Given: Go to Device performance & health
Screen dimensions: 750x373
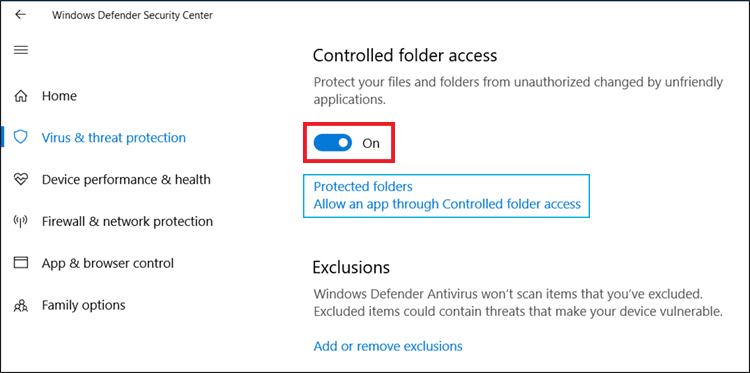Looking at the screenshot, I should point(126,180).
